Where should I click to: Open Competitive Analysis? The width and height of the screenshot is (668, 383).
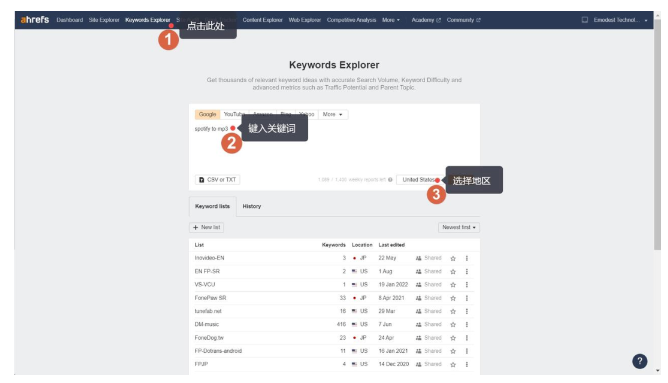point(351,20)
